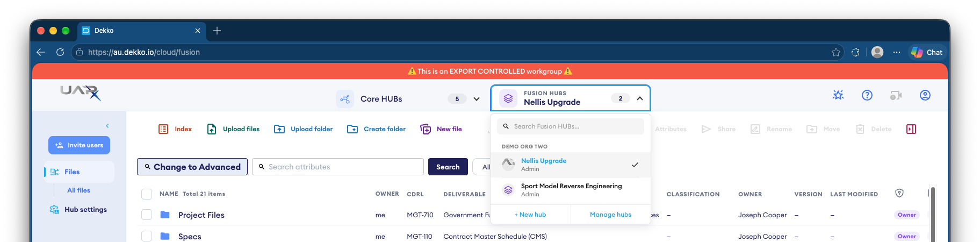Click Upload folder toolbar button

tap(303, 129)
